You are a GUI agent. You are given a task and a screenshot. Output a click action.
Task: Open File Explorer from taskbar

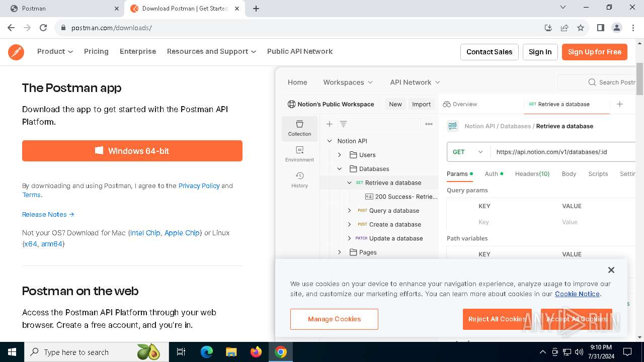pos(231,352)
